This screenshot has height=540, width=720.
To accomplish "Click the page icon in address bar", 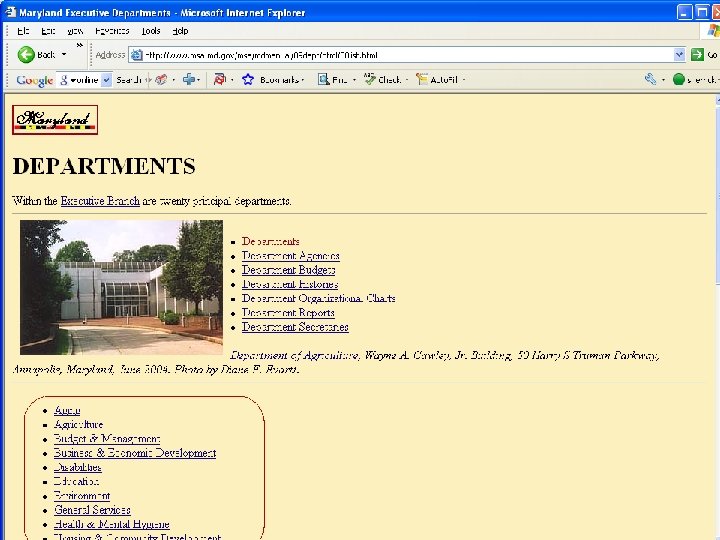I will 136,55.
